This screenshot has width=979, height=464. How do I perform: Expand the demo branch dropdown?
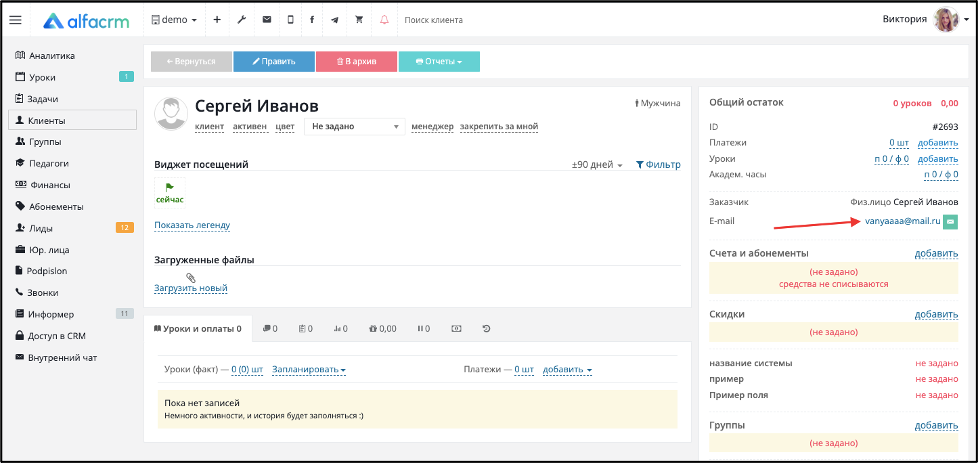pos(174,20)
